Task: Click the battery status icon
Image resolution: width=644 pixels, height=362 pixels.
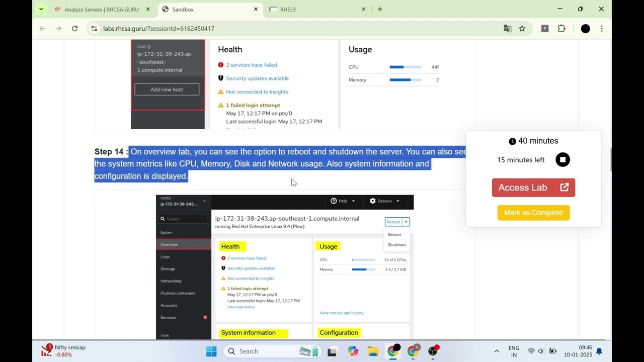Action: (x=552, y=351)
